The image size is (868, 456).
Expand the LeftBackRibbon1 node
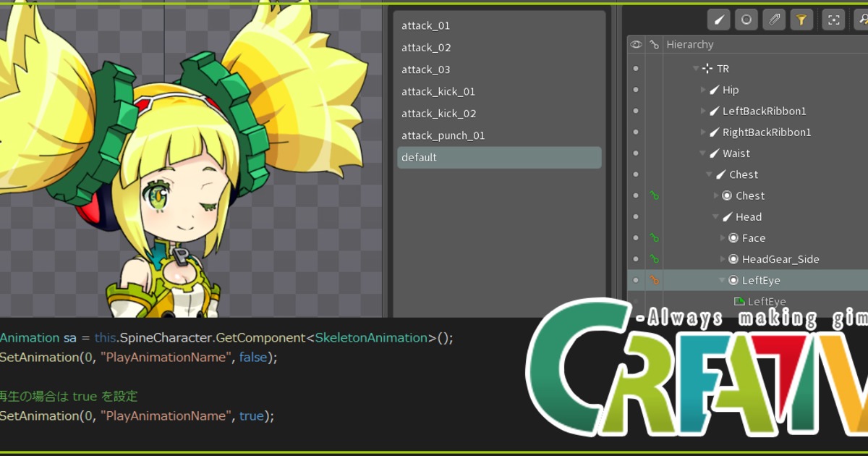click(x=704, y=111)
